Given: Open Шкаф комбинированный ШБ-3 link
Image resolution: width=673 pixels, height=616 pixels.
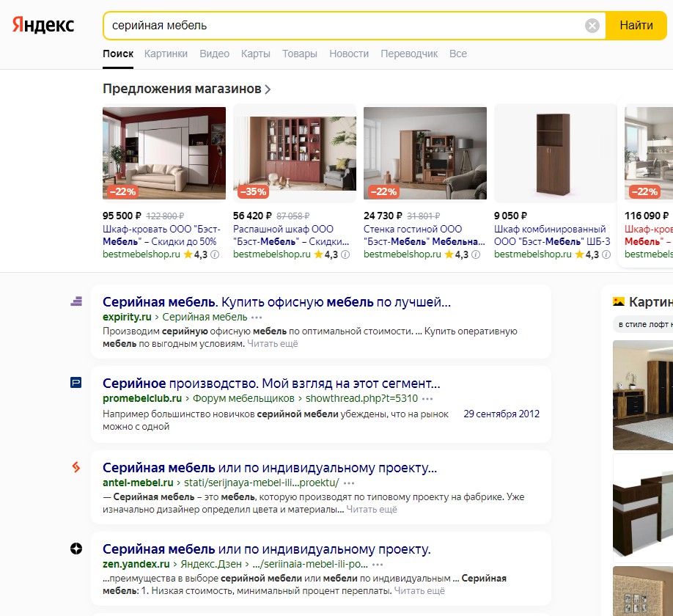Looking at the screenshot, I should [x=552, y=235].
